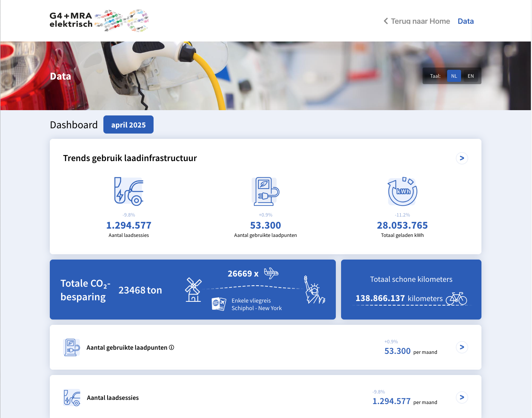Switch language to EN

pos(470,76)
